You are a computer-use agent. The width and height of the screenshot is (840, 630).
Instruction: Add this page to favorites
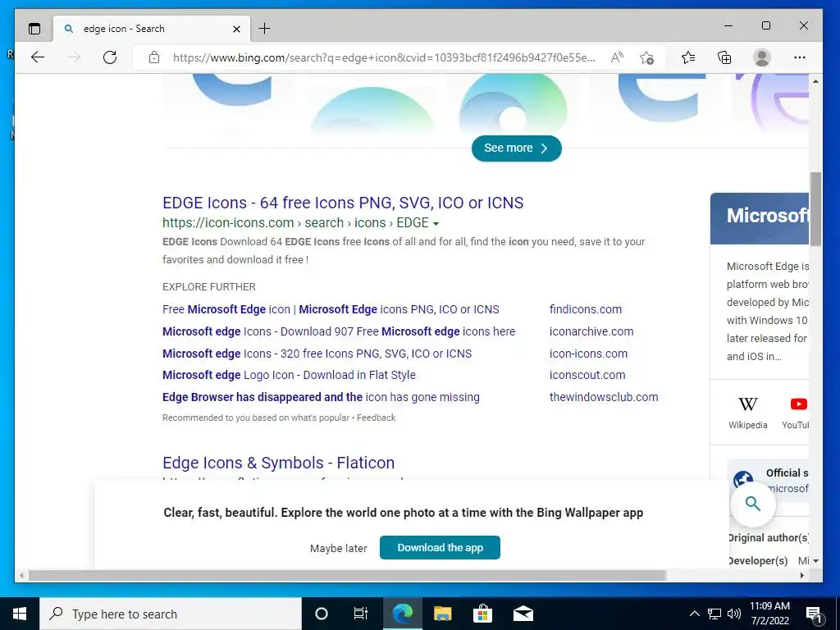[x=646, y=57]
